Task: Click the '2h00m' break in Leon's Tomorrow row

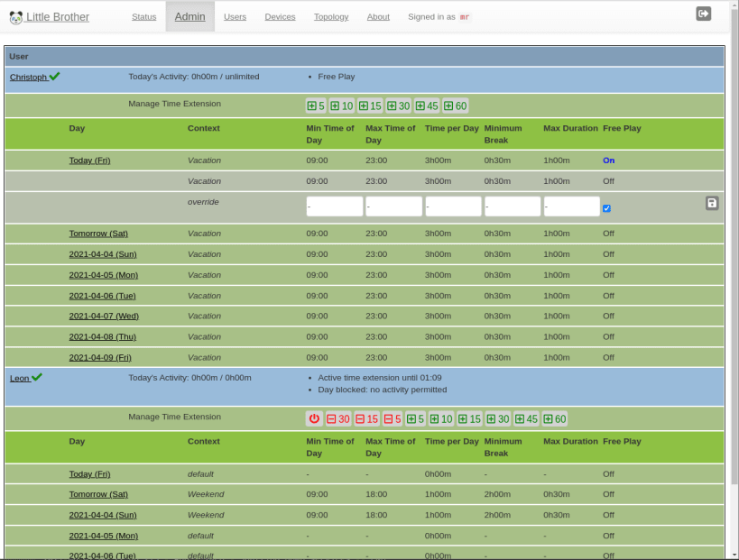Action: pyautogui.click(x=497, y=494)
